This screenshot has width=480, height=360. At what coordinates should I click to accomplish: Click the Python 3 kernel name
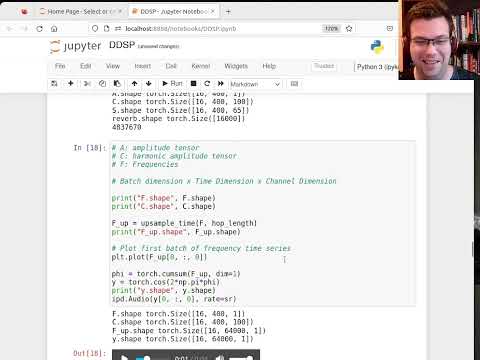[377, 67]
